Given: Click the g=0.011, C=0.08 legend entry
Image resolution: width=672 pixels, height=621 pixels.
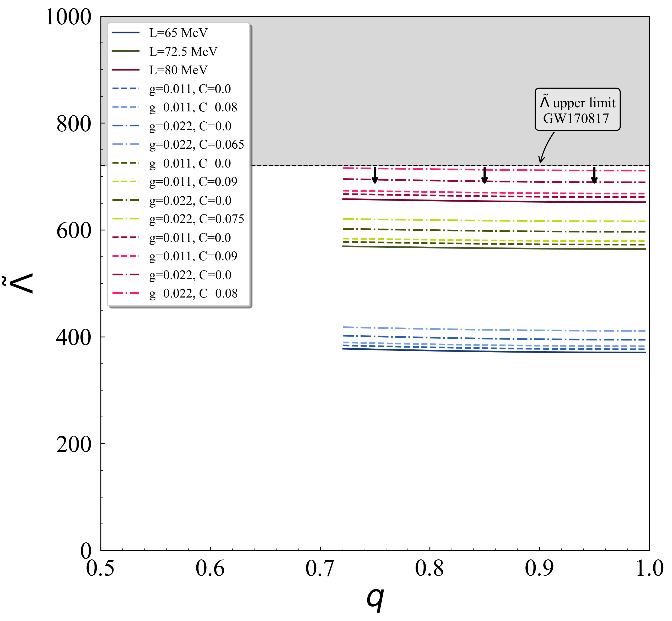Looking at the screenshot, I should [193, 107].
